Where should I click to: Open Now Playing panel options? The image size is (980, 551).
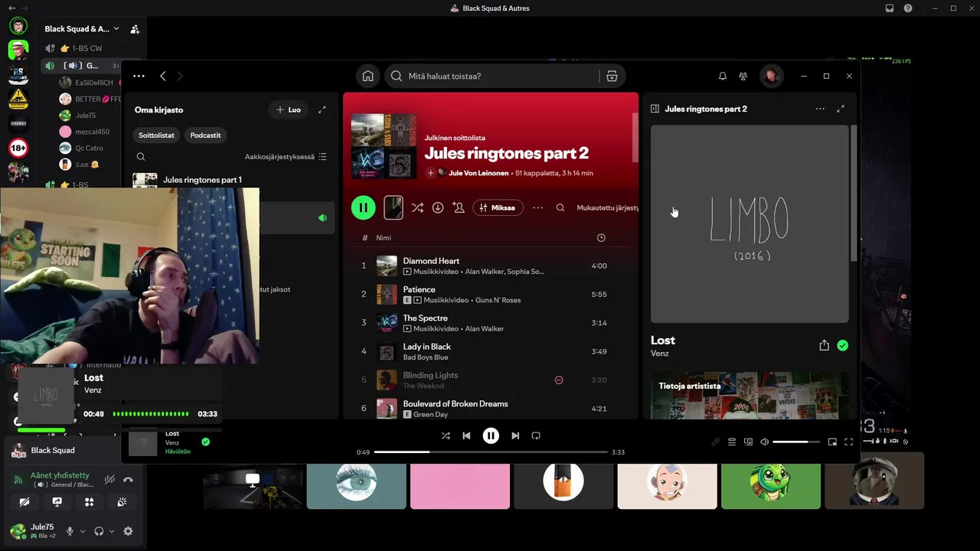820,109
